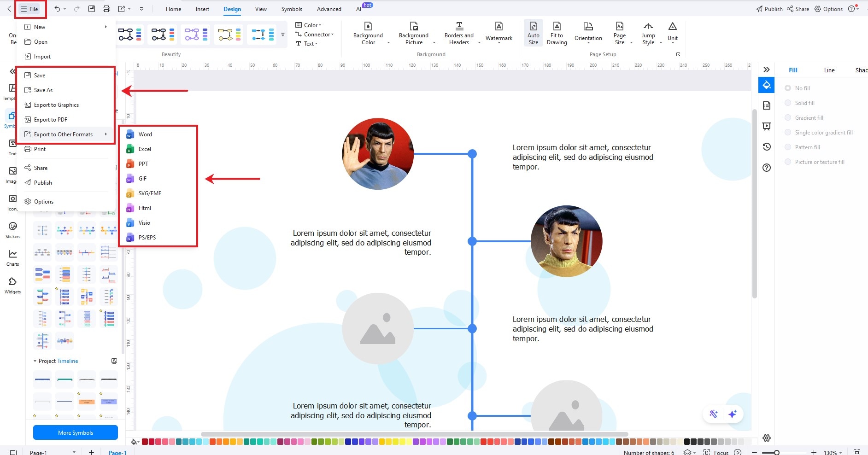Open the Stickers sidebar panel

13,230
